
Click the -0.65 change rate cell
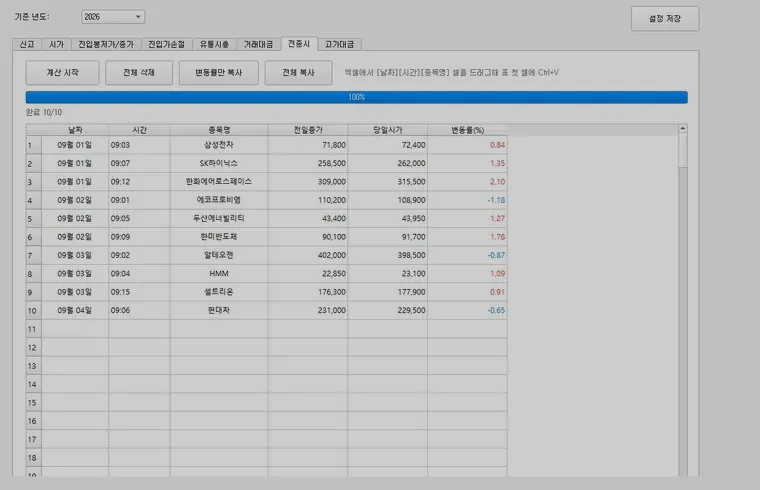pyautogui.click(x=467, y=311)
